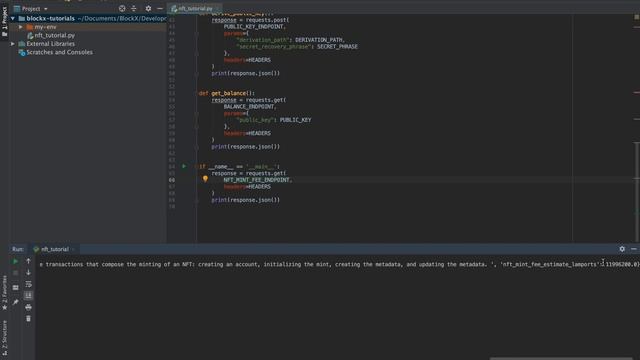The image size is (640, 360).
Task: Hide the Project panel with the dash icon
Action: point(160,9)
